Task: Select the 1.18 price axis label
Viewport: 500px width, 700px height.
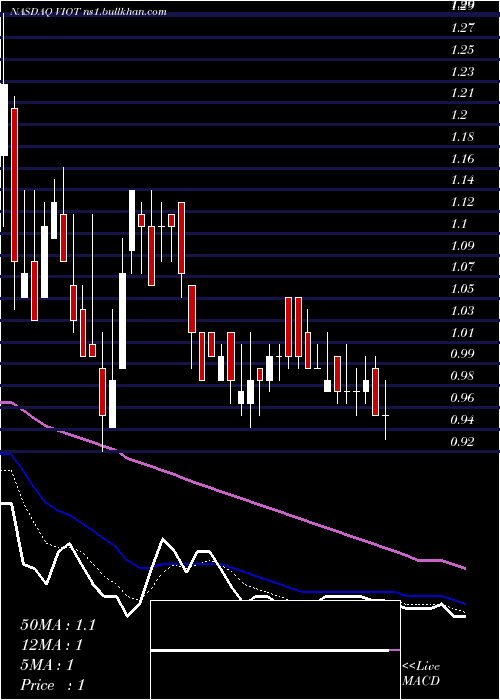Action: coord(462,137)
